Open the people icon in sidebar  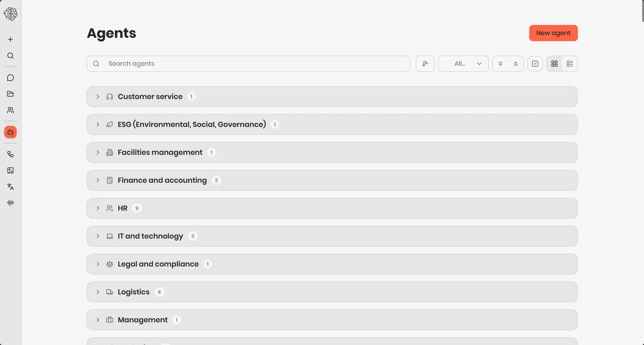[10, 110]
